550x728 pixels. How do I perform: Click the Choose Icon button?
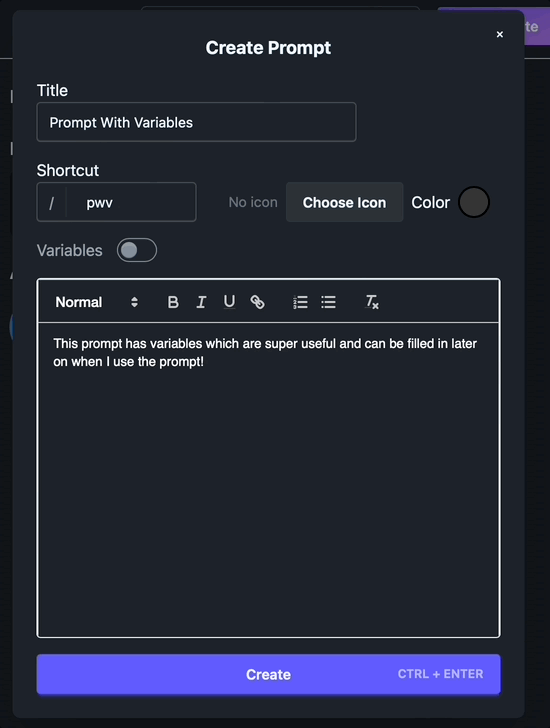(344, 202)
